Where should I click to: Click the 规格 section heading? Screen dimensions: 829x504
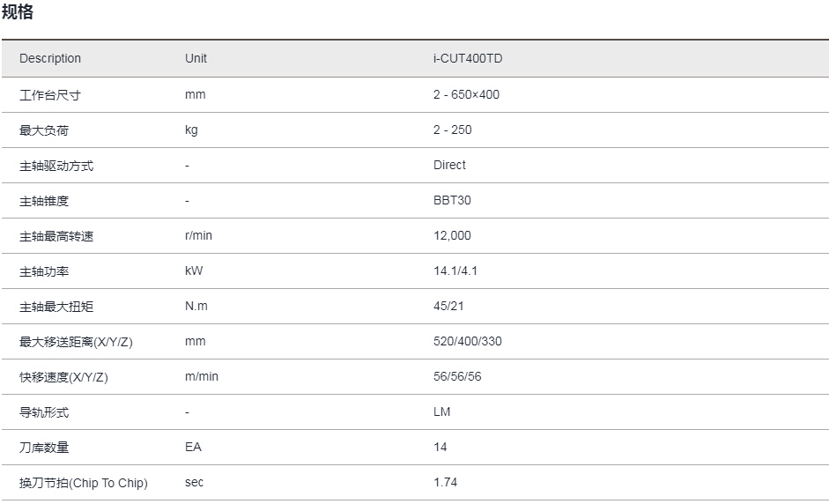pyautogui.click(x=18, y=11)
